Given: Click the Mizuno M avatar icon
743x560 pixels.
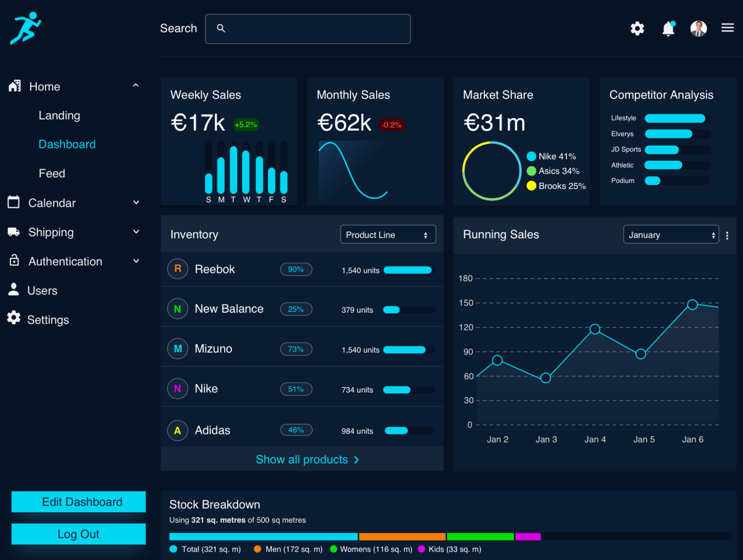Looking at the screenshot, I should tap(177, 349).
